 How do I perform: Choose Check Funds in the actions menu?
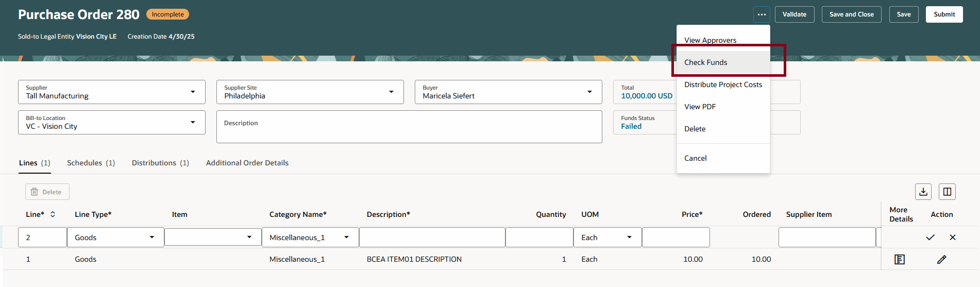(723, 62)
